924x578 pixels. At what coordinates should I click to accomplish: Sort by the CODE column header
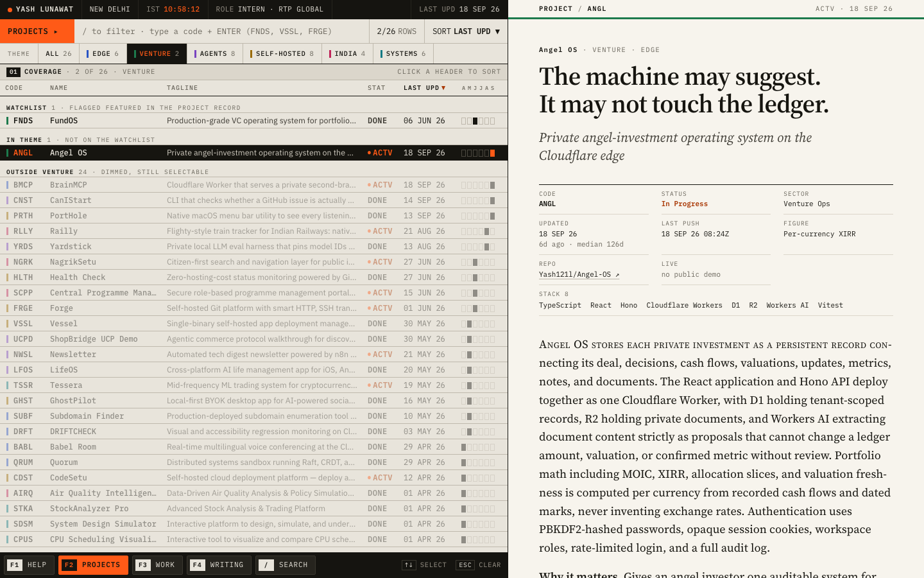(14, 88)
